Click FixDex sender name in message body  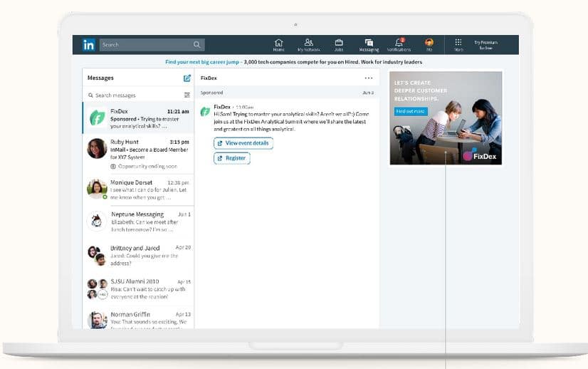tap(222, 107)
